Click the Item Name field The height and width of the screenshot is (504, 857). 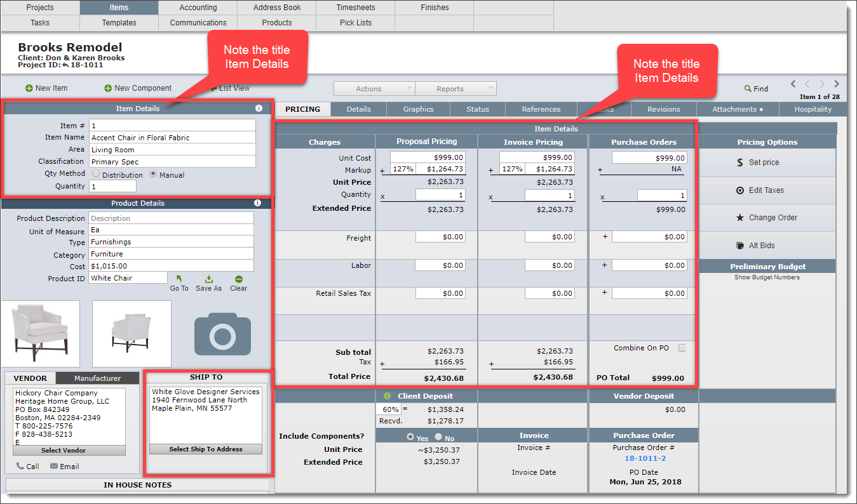172,138
